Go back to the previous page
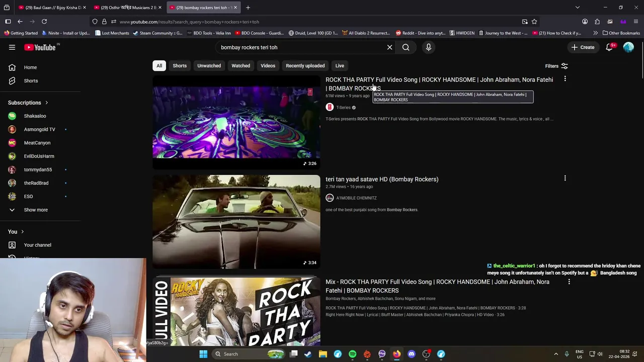 (x=20, y=22)
